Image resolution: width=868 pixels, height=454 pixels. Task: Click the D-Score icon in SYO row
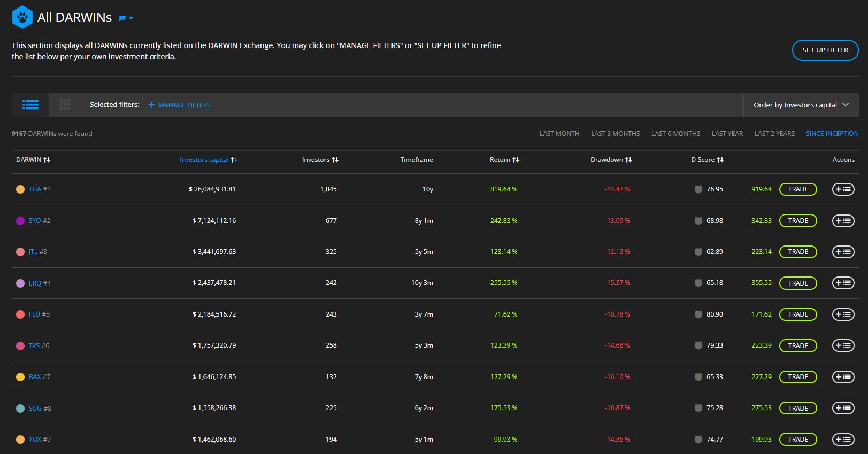tap(698, 221)
